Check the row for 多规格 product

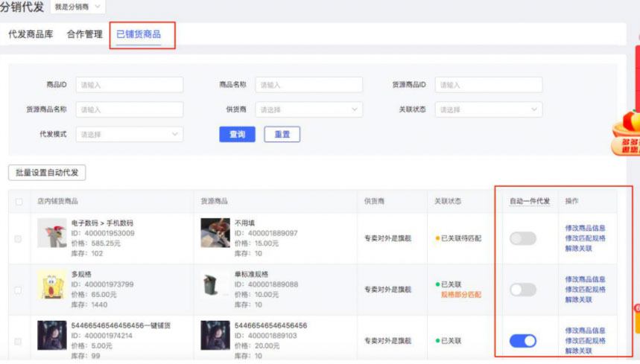tap(18, 290)
